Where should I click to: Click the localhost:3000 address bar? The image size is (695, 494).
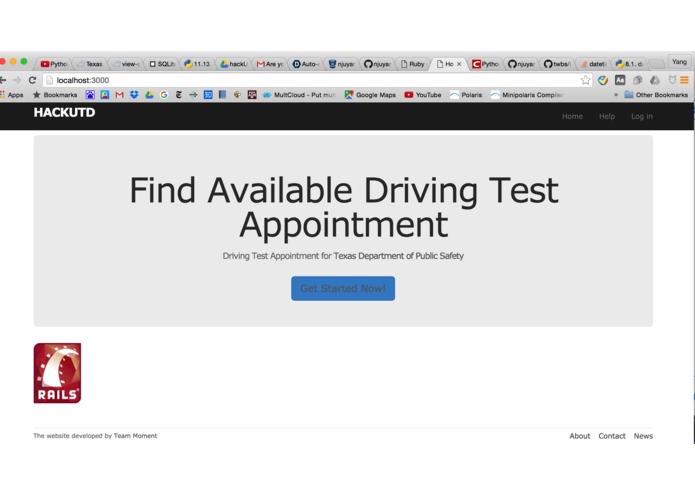pos(317,80)
